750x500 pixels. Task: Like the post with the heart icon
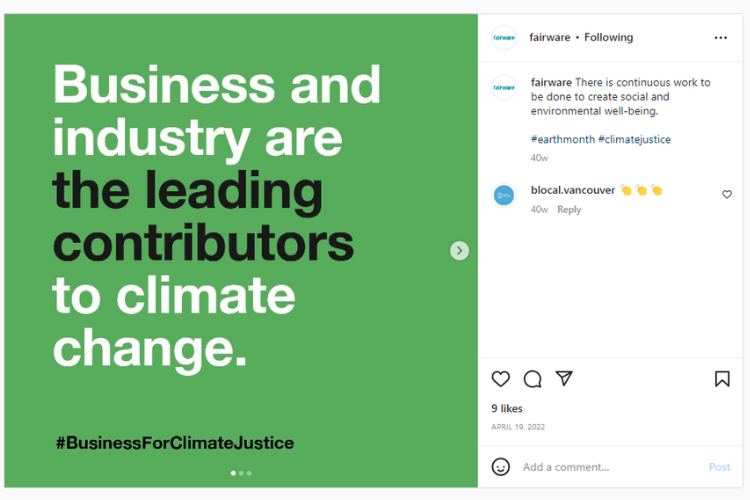(500, 379)
